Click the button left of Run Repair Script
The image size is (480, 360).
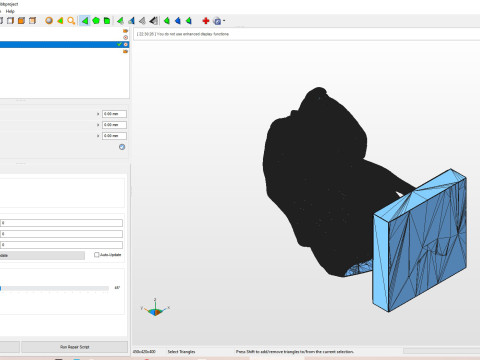(9, 347)
